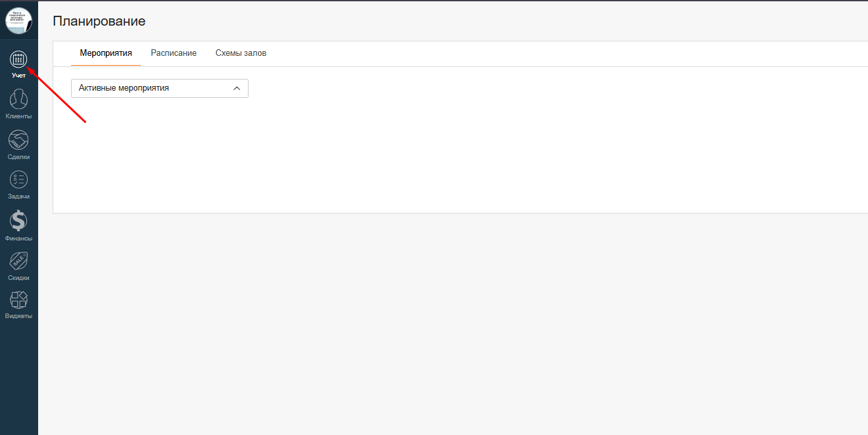
Task: Open the Виджеты icon
Action: (18, 300)
